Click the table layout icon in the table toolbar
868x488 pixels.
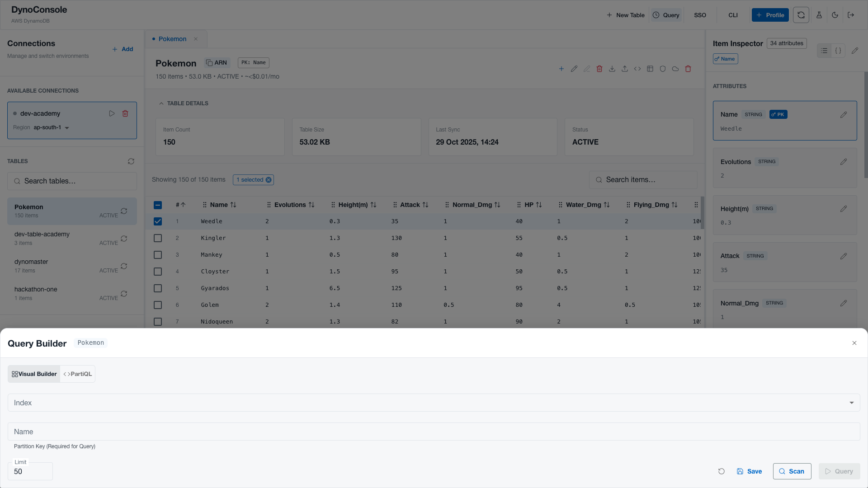point(650,69)
